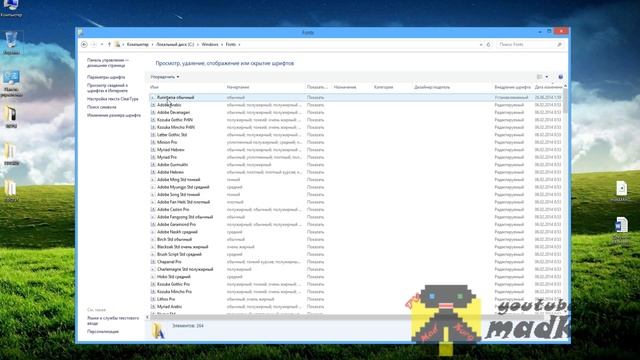Open the address bar history dropdown
This screenshot has width=640, height=360.
coord(481,44)
